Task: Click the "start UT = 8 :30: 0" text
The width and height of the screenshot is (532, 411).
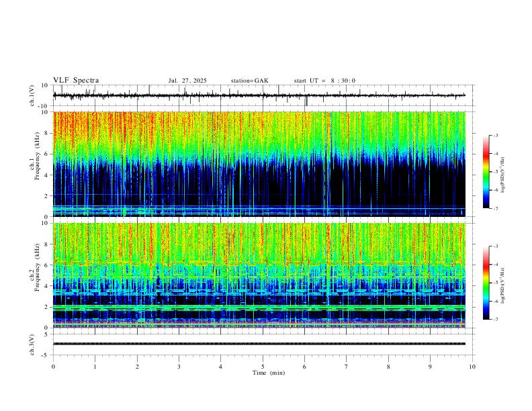Action: pos(324,81)
